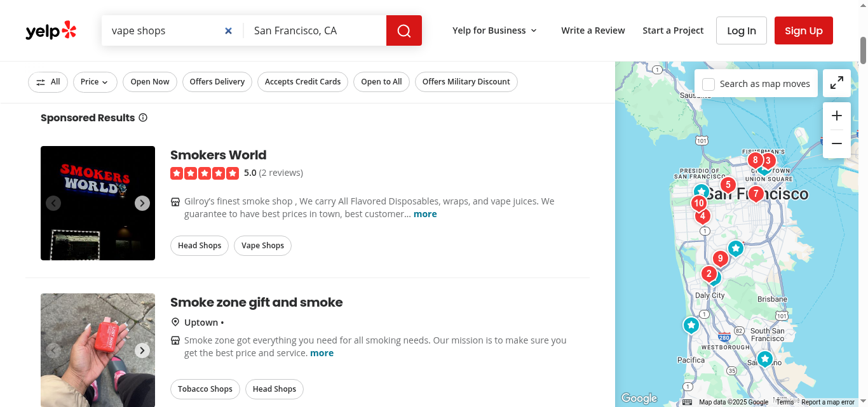The width and height of the screenshot is (868, 407).
Task: Open the Sponsored Results info icon
Action: pos(143,117)
